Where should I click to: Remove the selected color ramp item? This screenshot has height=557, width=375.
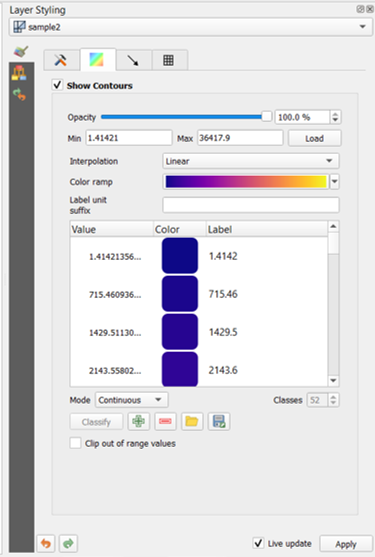[165, 421]
